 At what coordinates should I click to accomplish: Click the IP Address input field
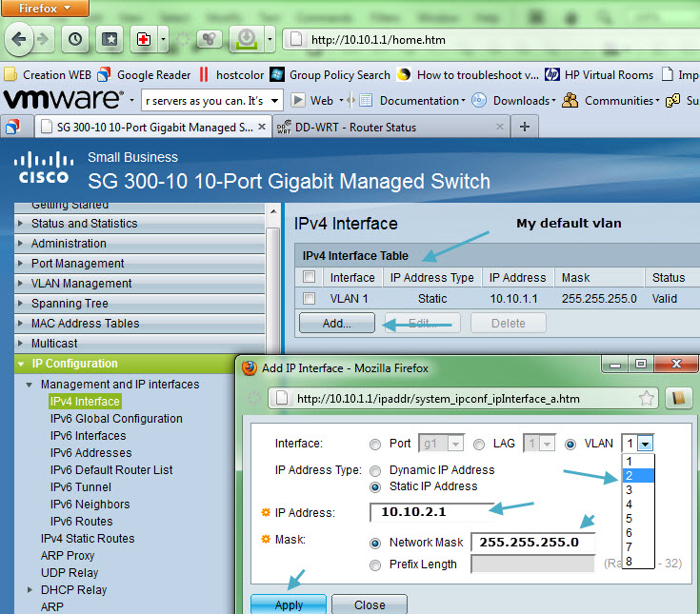(x=431, y=512)
